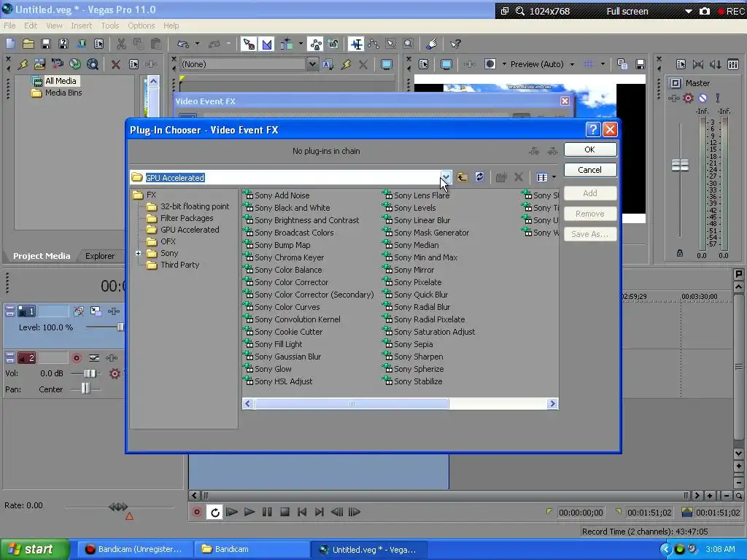Viewport: 747px width, 560px height.
Task: Click the Stop button in transport
Action: [x=285, y=513]
